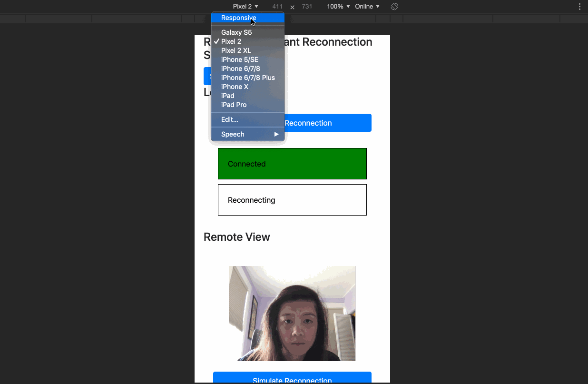
Task: Select iPad device preset
Action: [x=248, y=96]
